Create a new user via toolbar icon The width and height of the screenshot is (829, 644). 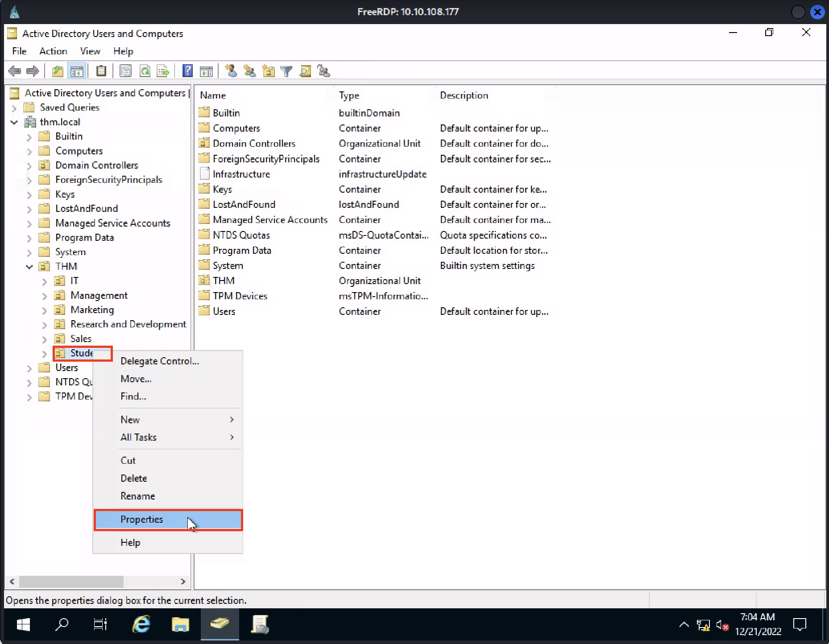click(x=231, y=71)
